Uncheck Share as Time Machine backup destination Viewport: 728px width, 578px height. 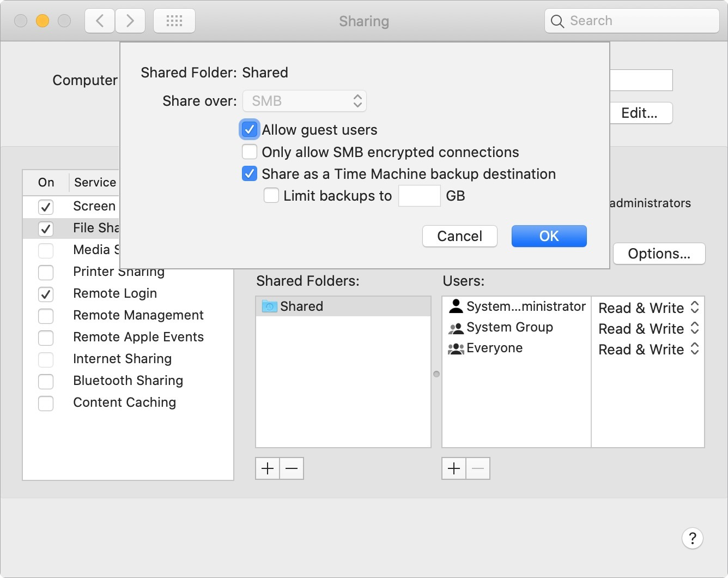(250, 174)
